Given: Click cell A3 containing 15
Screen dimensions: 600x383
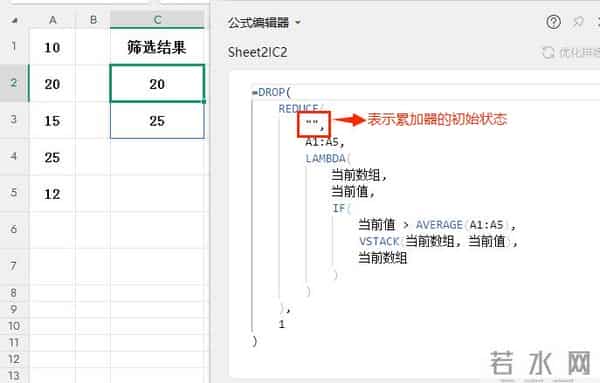Looking at the screenshot, I should click(52, 121).
